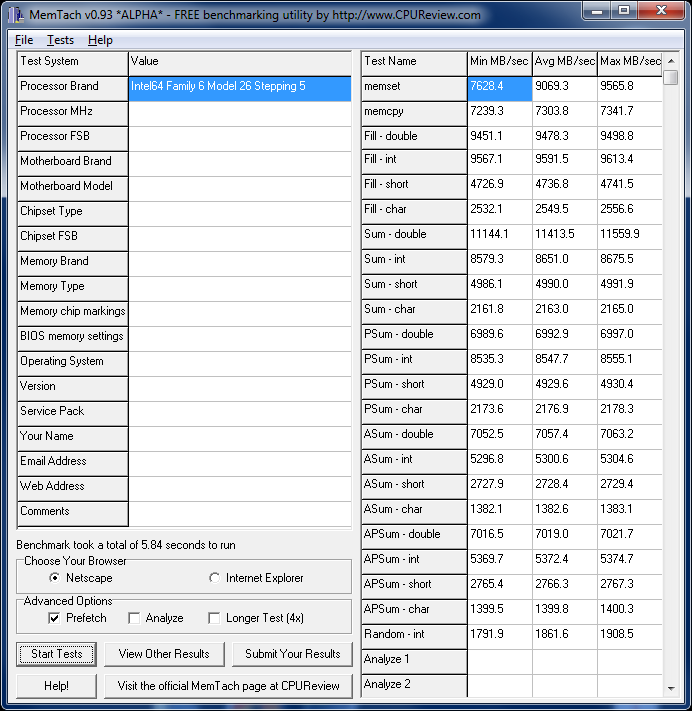The height and width of the screenshot is (711, 692).
Task: Click the APSum - char row header
Action: 414,612
